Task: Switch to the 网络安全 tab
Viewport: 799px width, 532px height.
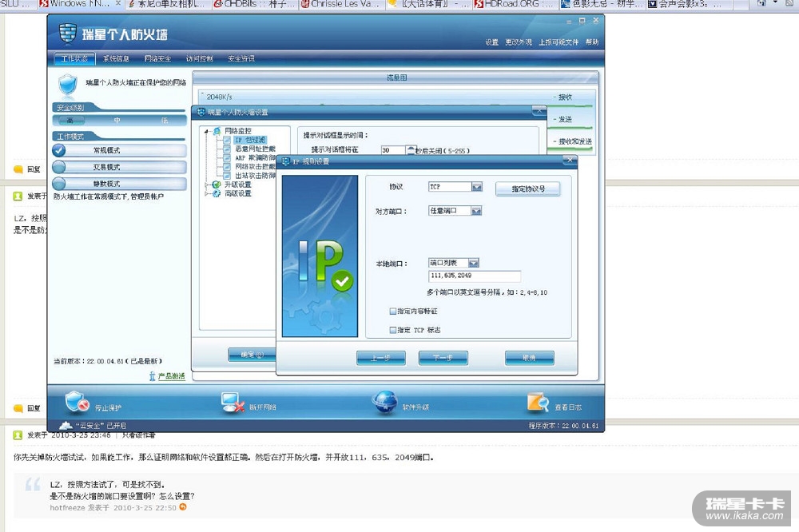Action: (158, 58)
